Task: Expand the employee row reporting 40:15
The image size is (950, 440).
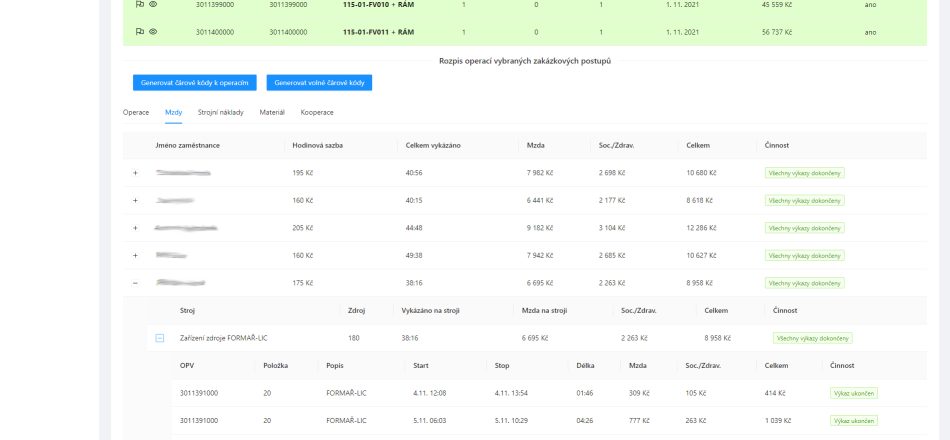Action: tap(135, 201)
